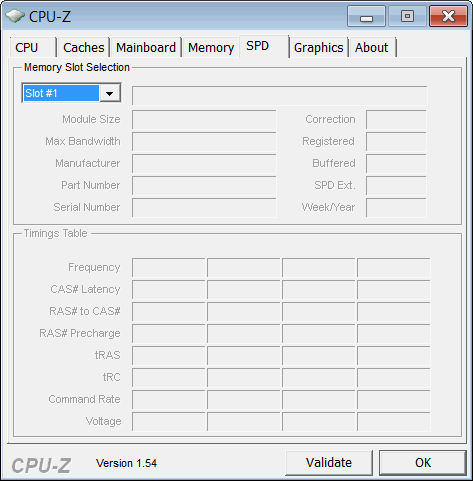Go to the Mainboard tab
Viewport: 473px width, 481px height.
[146, 47]
